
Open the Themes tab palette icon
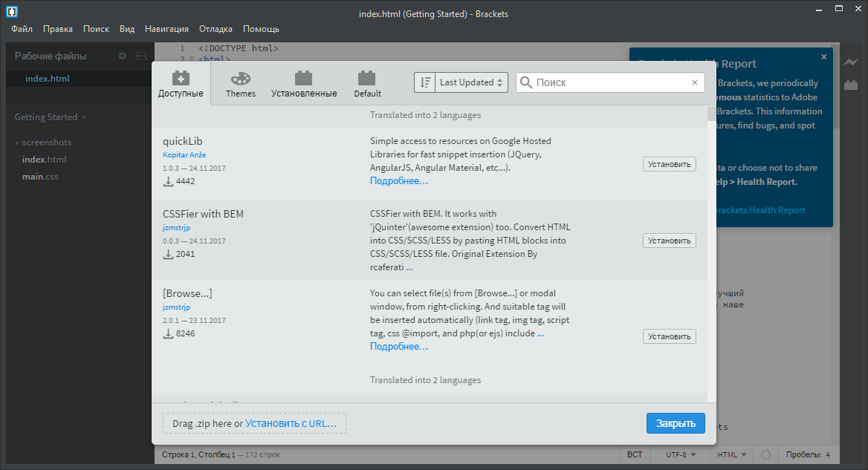(240, 79)
